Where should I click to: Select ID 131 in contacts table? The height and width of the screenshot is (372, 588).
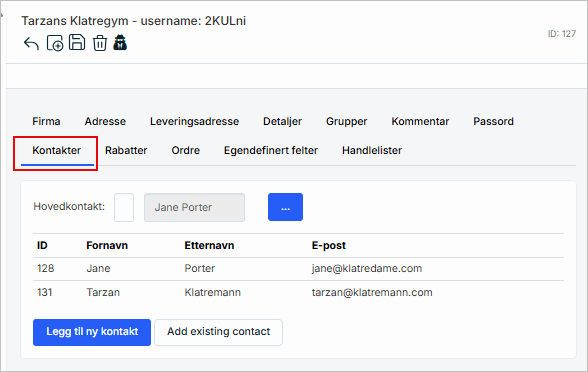pos(45,292)
